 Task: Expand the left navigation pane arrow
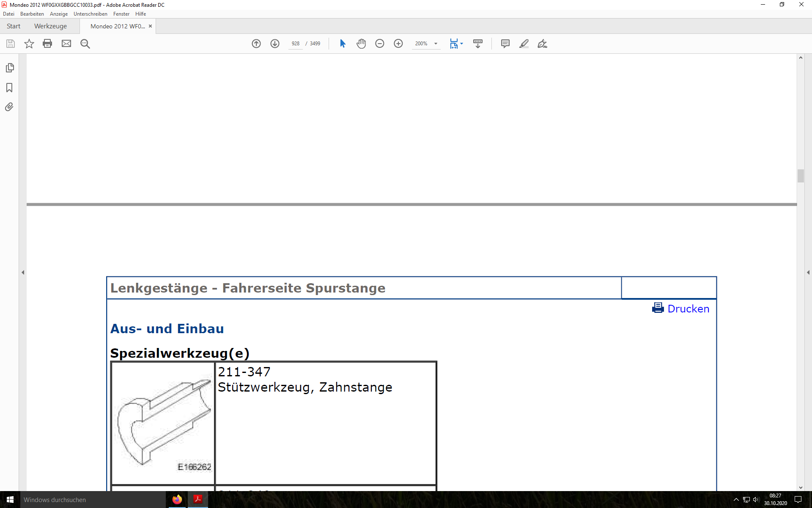click(23, 273)
